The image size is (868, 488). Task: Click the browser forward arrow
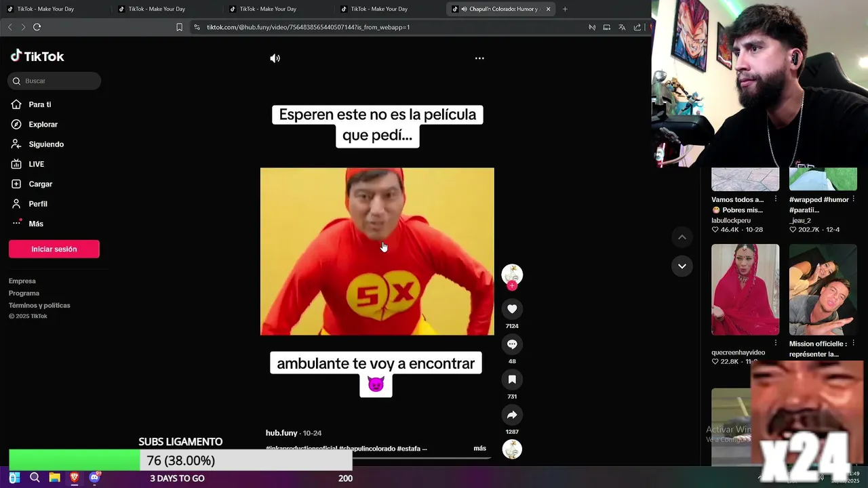[23, 27]
